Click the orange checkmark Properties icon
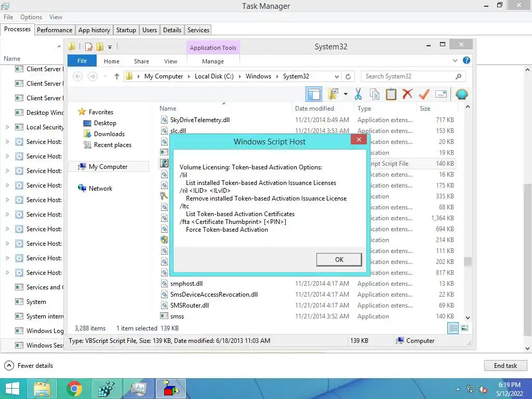 (x=424, y=94)
